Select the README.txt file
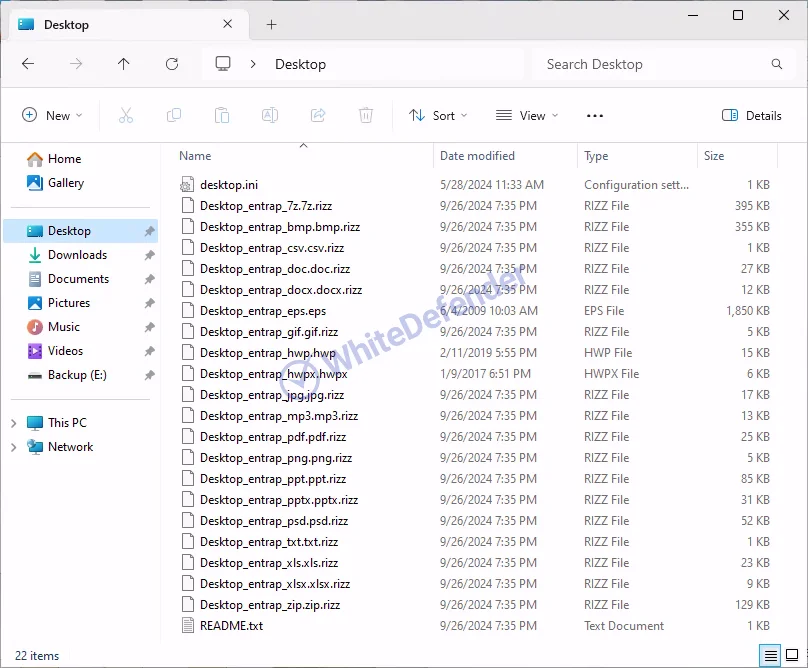The width and height of the screenshot is (808, 668). point(231,626)
